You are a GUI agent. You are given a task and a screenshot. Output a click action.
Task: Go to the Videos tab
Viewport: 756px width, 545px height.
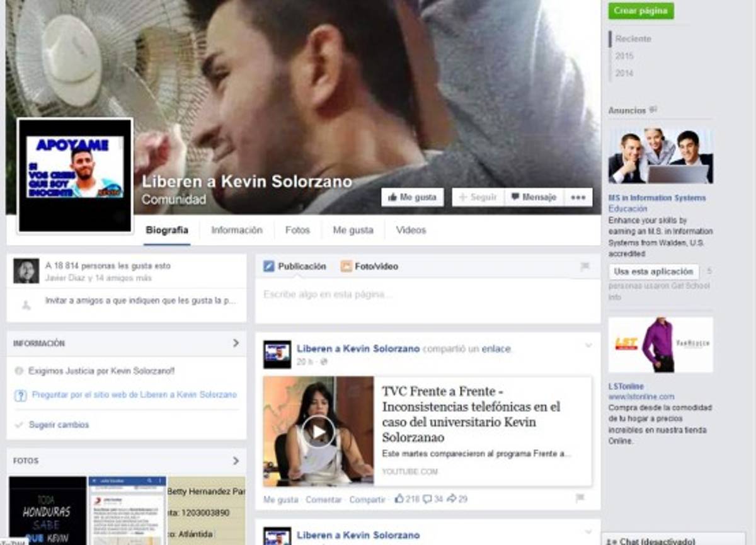[x=411, y=231]
